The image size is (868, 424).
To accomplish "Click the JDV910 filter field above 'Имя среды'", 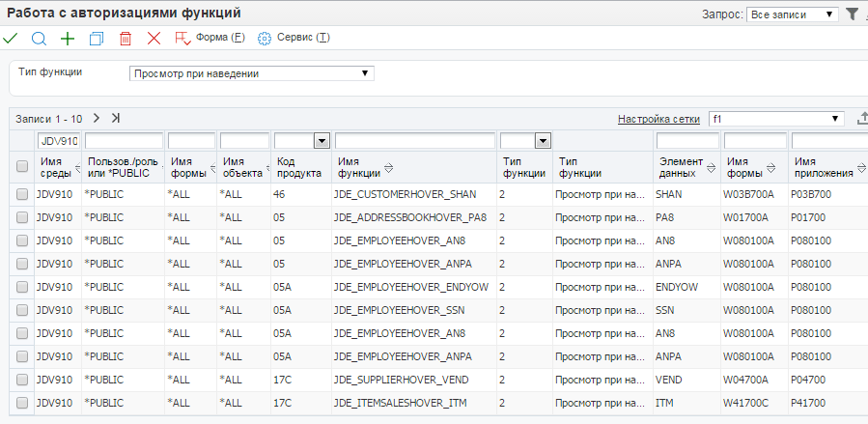I will click(x=58, y=141).
